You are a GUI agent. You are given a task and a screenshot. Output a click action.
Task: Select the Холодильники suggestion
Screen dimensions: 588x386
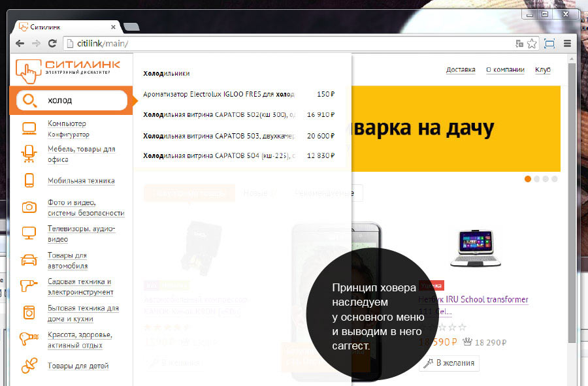[x=166, y=74]
